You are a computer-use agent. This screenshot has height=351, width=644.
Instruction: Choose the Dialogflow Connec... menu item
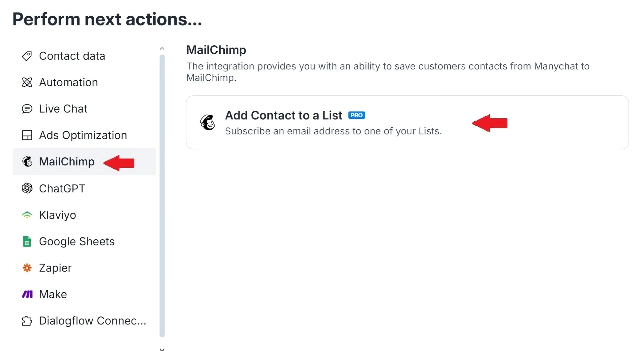84,321
